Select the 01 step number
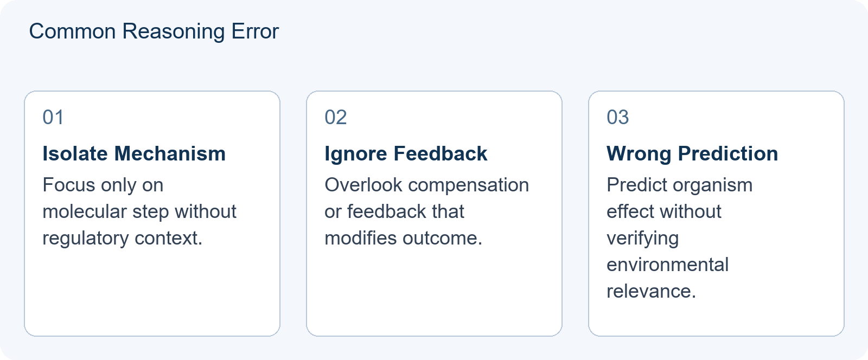The width and height of the screenshot is (868, 360). coord(53,117)
